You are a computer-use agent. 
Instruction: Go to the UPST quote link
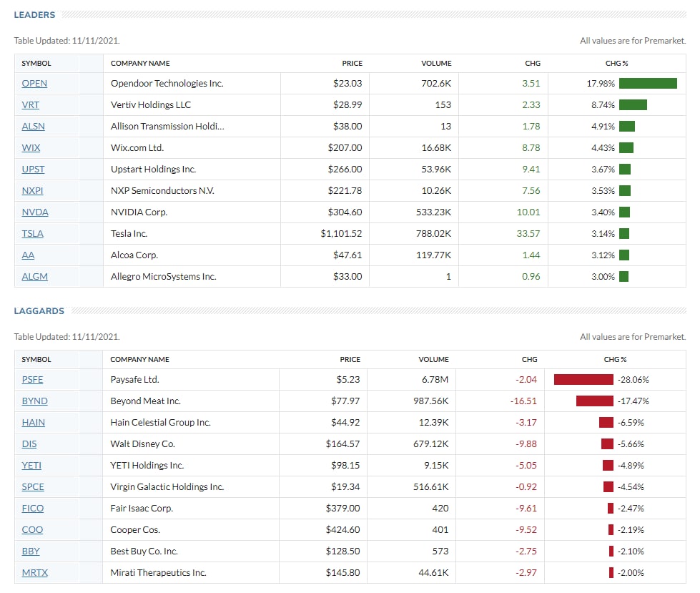(33, 170)
